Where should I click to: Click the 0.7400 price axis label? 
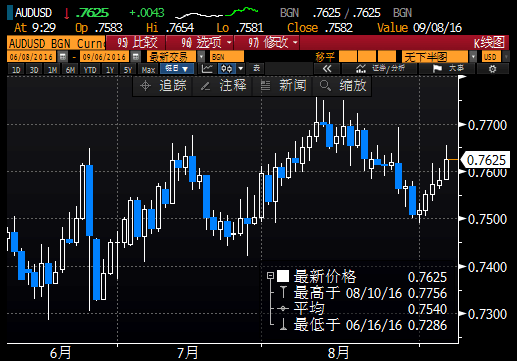(x=487, y=267)
